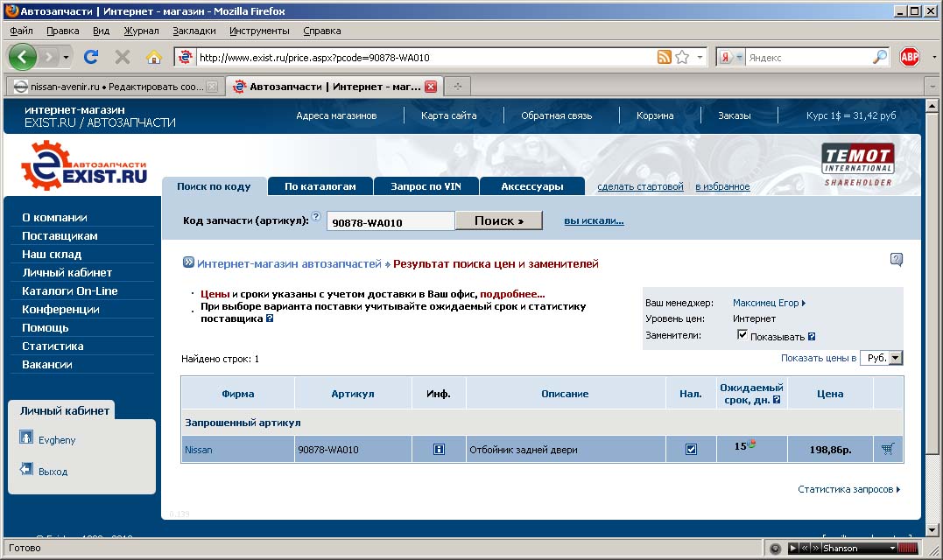Click the volume bar in the status bar player
Screen dimensions: 943x560
(x=907, y=548)
